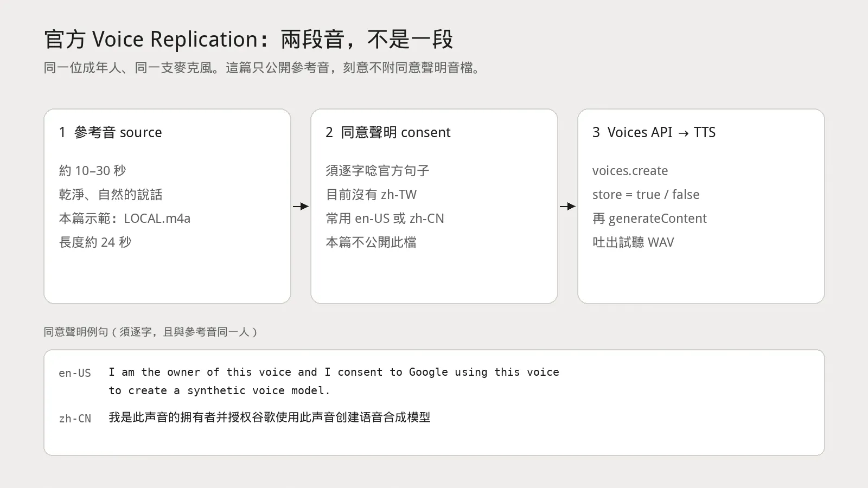
Task: Click Chinese consent sentence '我是此声音的拥有者…'
Action: (x=270, y=417)
